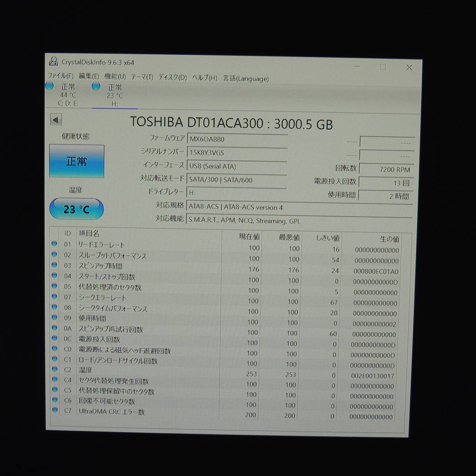
Task: Click current value 253 in 温度 row
Action: [251, 374]
